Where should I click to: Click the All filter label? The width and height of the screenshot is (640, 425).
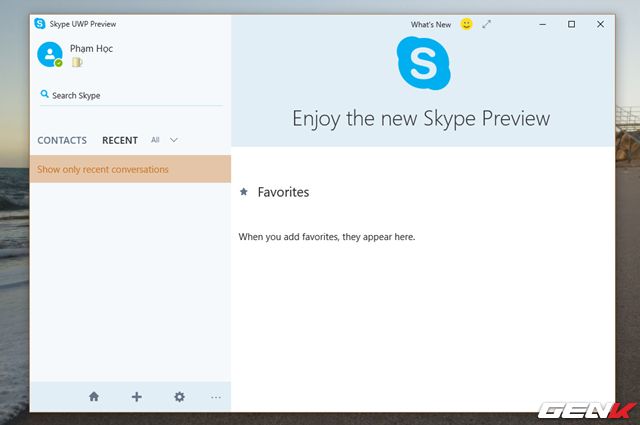tap(155, 140)
